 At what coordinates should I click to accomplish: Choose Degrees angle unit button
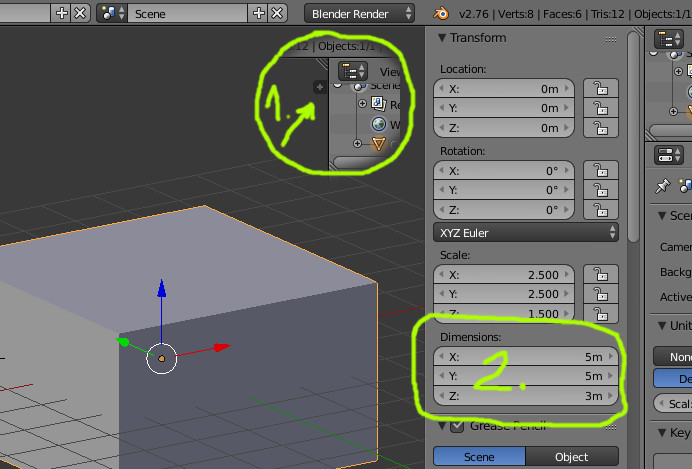673,379
